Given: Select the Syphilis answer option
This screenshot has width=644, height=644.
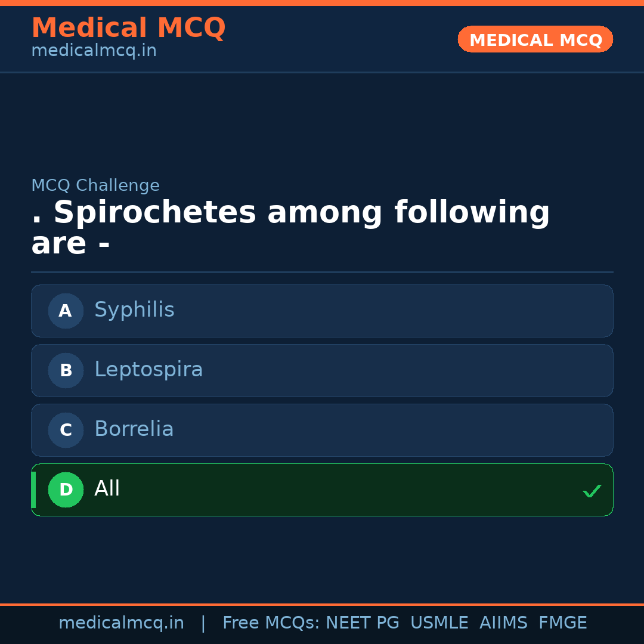Looking at the screenshot, I should 322,311.
